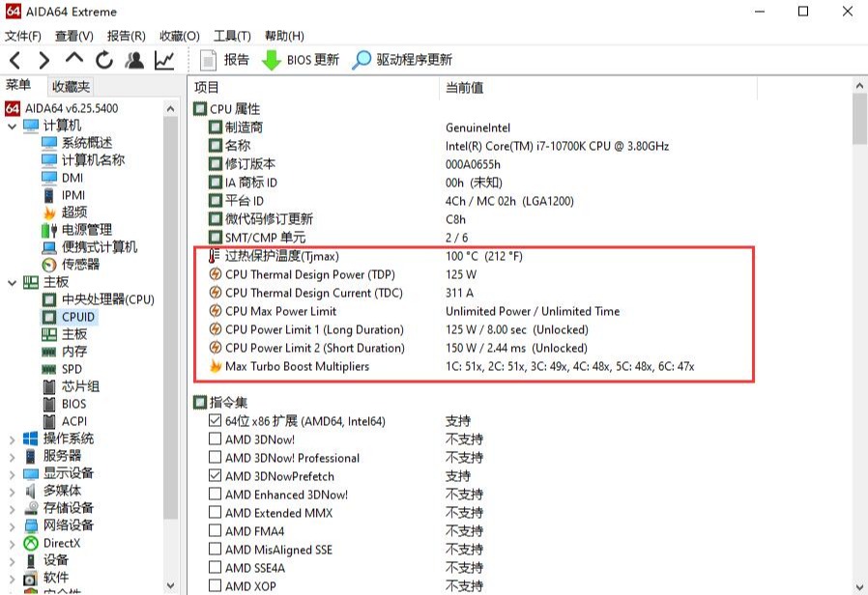This screenshot has width=868, height=595.
Task: Toggle the AMD 3DNow! Professional checkbox
Action: tap(215, 457)
